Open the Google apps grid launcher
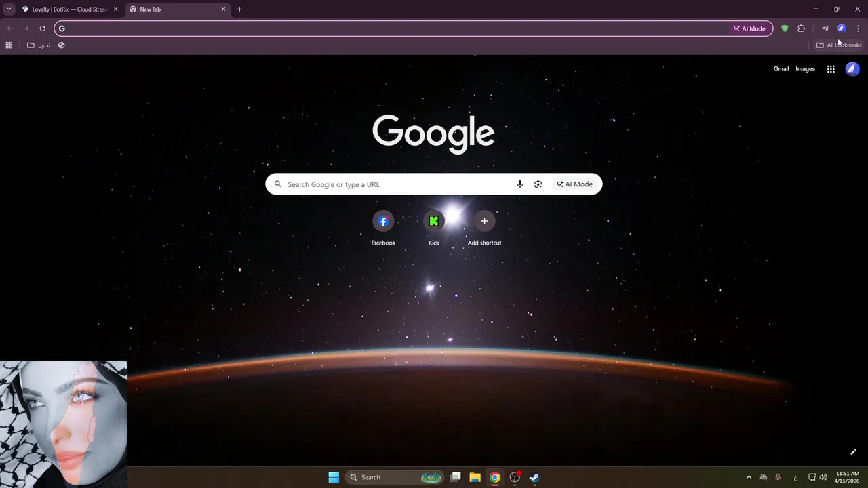 click(x=831, y=69)
